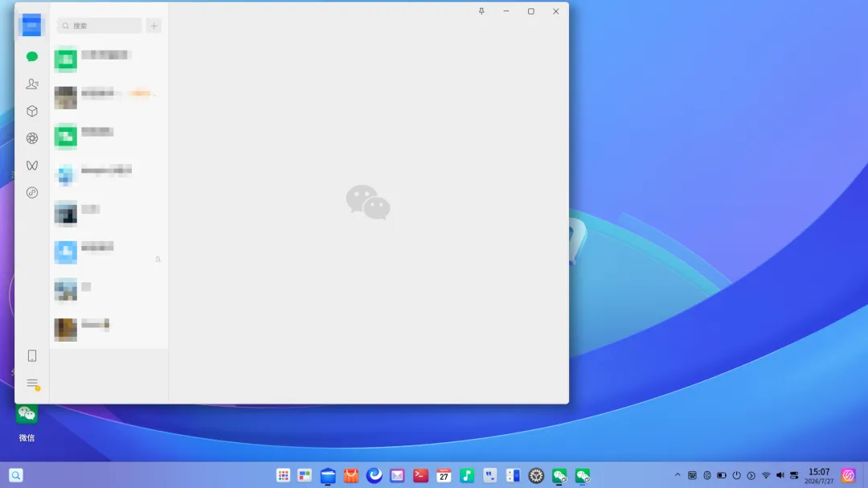Viewport: 868px width, 488px height.
Task: Open the Favorites cube icon
Action: (x=32, y=111)
